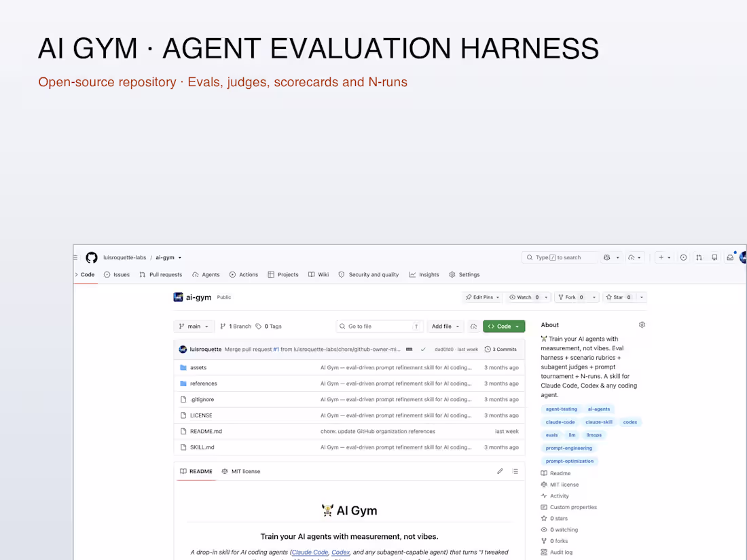Expand the Create new plus dropdown
Screen dimensions: 747x560
tap(665, 258)
